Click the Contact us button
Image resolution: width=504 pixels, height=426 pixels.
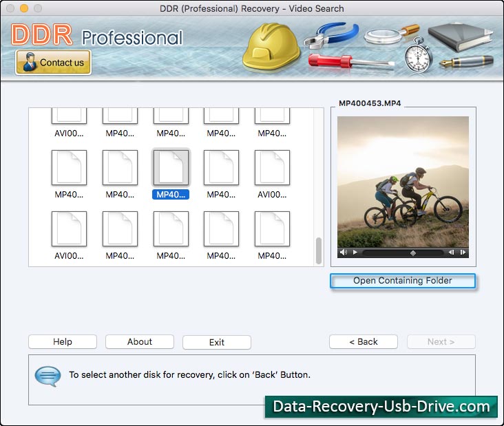tap(53, 63)
